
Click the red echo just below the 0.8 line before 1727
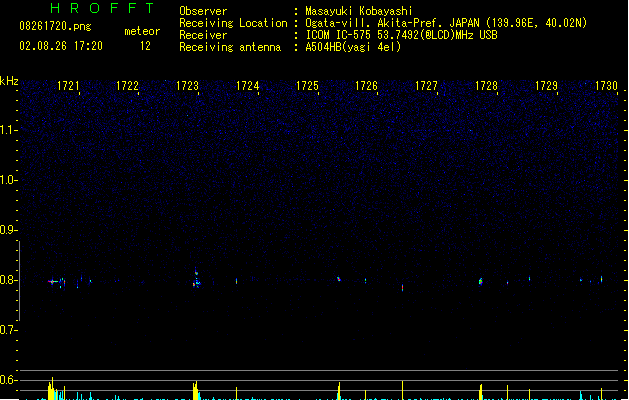402,288
